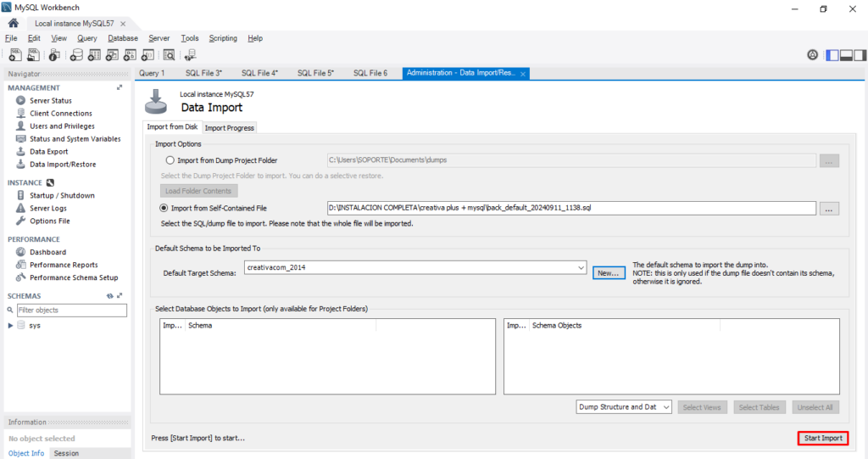Expand the sys schema tree node
This screenshot has height=459, width=868.
(x=10, y=326)
